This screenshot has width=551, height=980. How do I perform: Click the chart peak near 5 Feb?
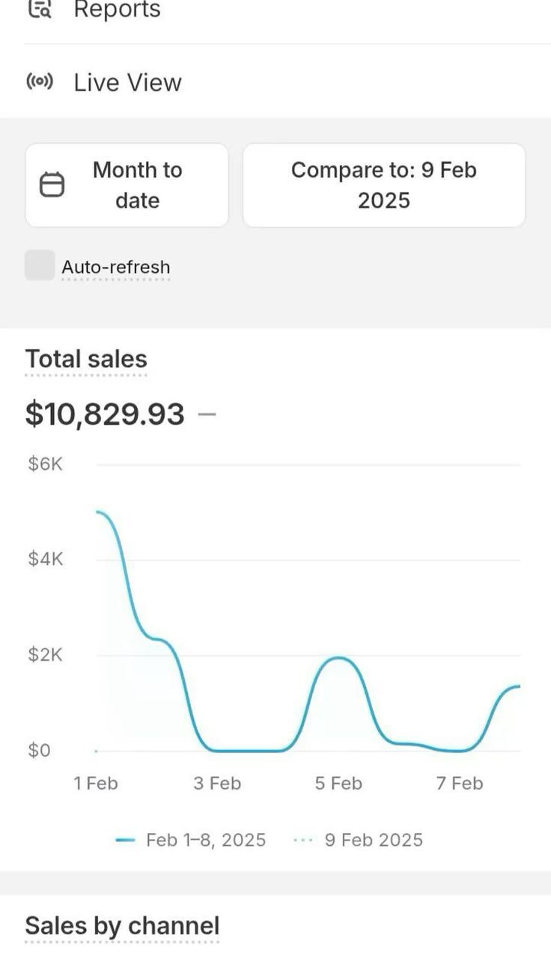click(x=339, y=658)
